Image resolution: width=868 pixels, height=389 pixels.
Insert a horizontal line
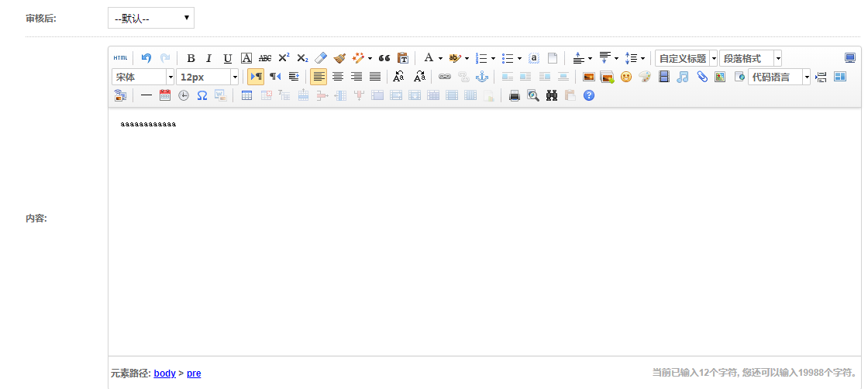146,96
